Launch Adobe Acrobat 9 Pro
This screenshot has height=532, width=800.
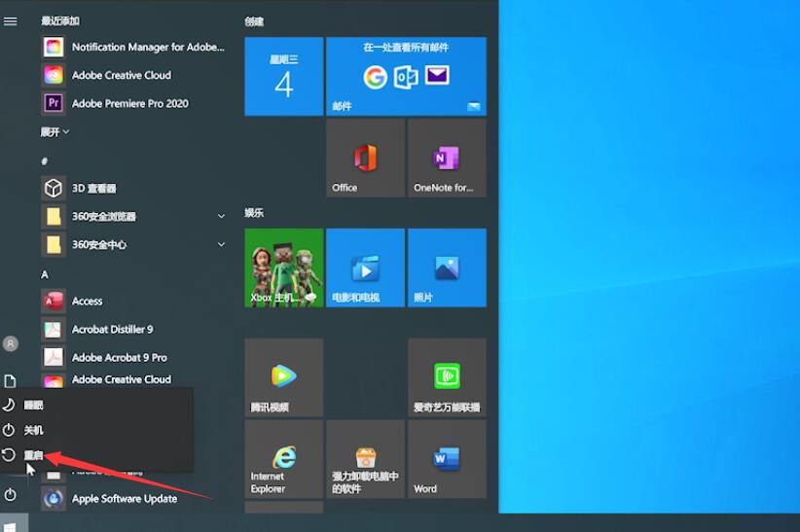point(133,358)
